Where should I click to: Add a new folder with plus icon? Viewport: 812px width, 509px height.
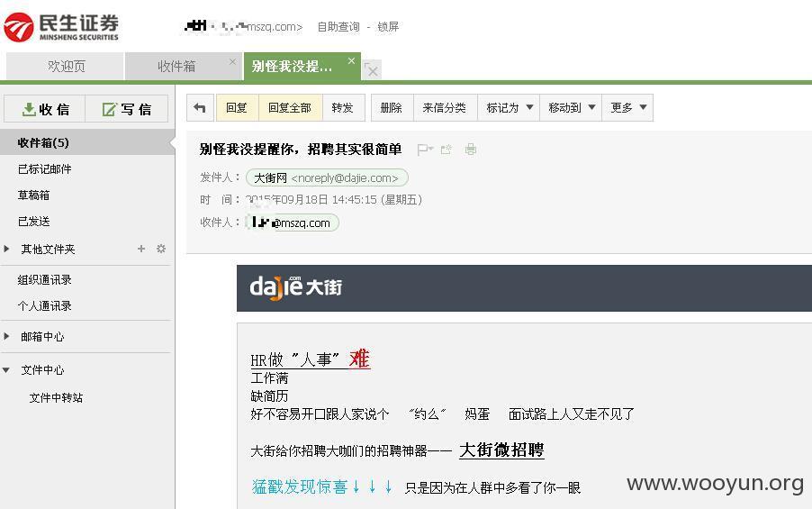(x=140, y=249)
